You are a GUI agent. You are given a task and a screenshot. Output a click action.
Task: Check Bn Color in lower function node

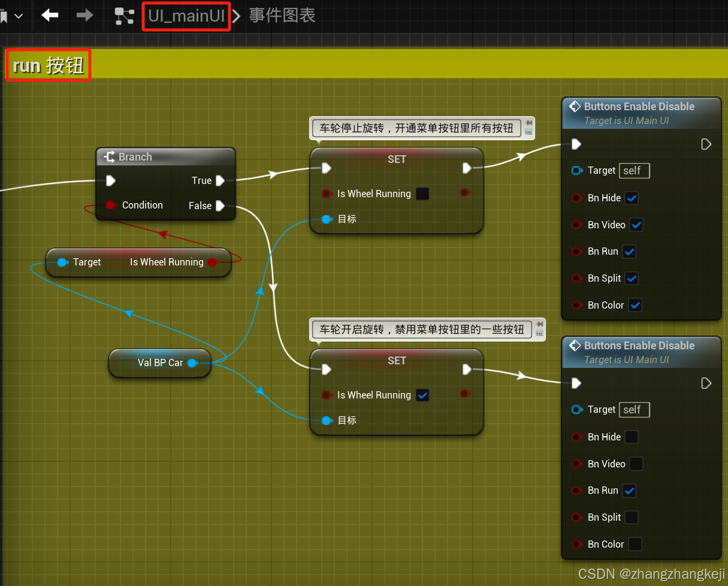pyautogui.click(x=635, y=544)
